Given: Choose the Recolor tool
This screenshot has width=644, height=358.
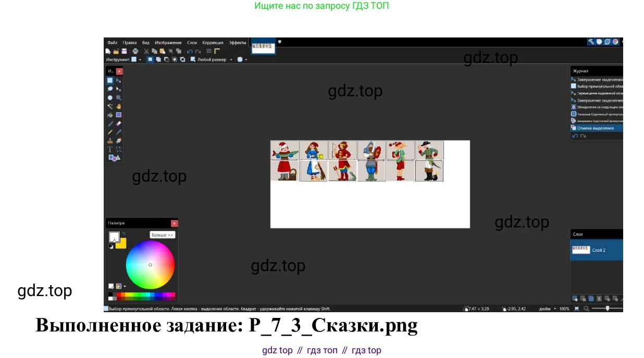Looking at the screenshot, I should point(119,140).
